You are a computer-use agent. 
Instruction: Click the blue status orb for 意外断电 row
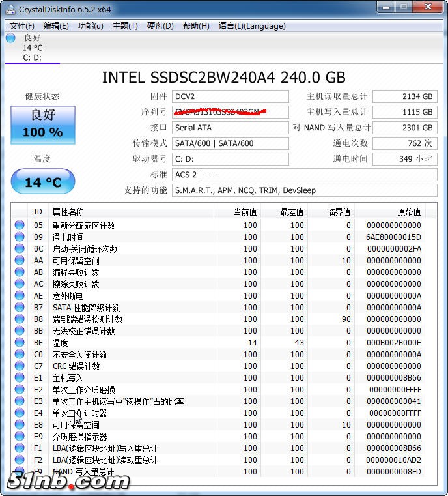click(20, 296)
